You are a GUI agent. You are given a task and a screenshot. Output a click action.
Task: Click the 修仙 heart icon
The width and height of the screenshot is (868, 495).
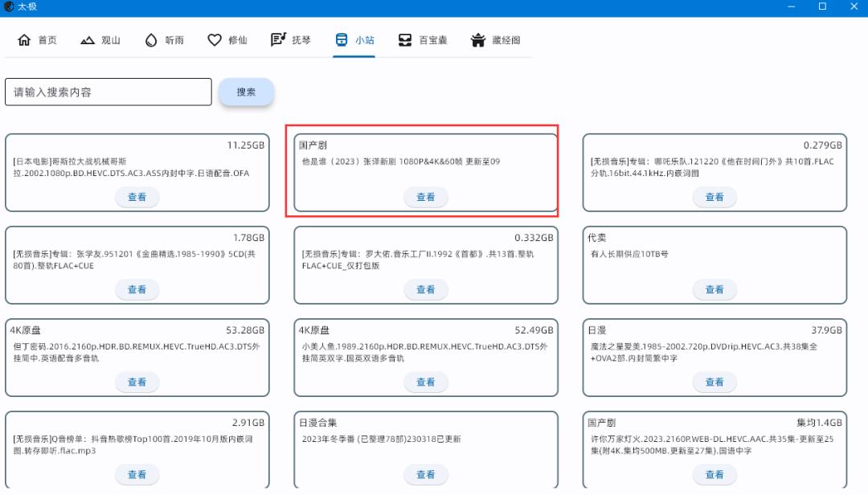point(214,39)
